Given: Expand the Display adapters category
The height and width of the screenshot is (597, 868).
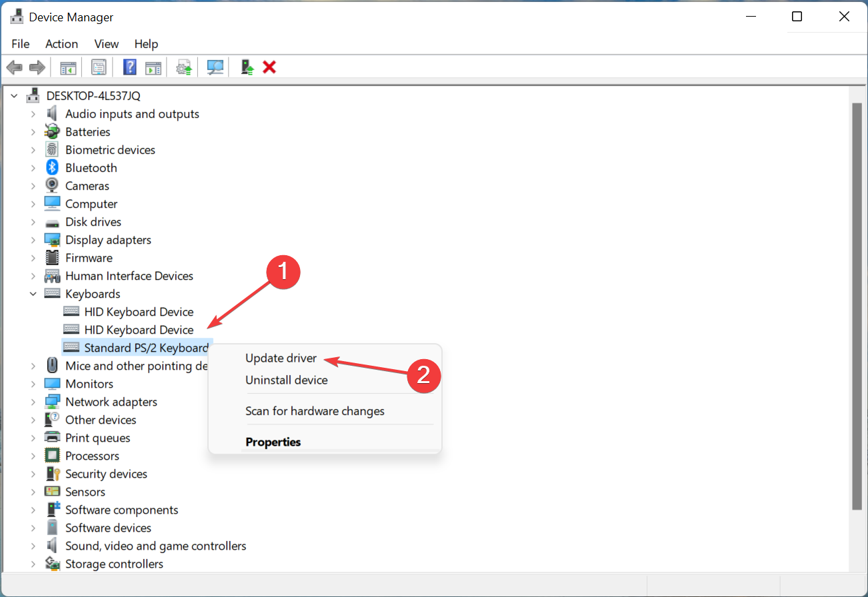Looking at the screenshot, I should pyautogui.click(x=33, y=239).
